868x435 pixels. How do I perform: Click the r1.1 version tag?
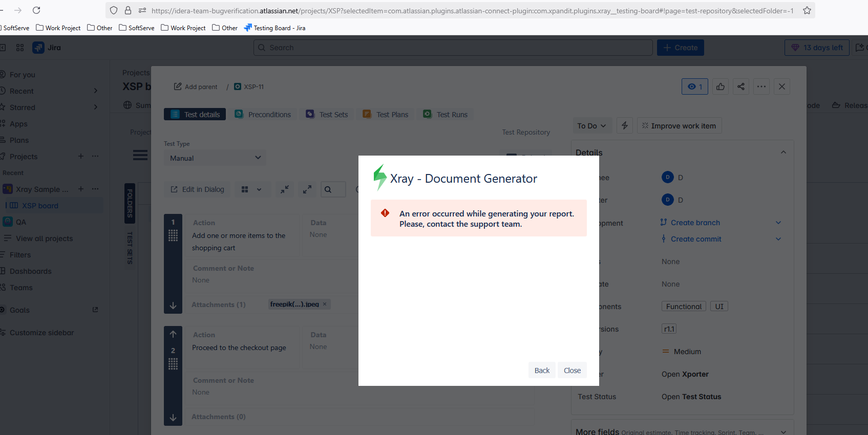(x=669, y=329)
